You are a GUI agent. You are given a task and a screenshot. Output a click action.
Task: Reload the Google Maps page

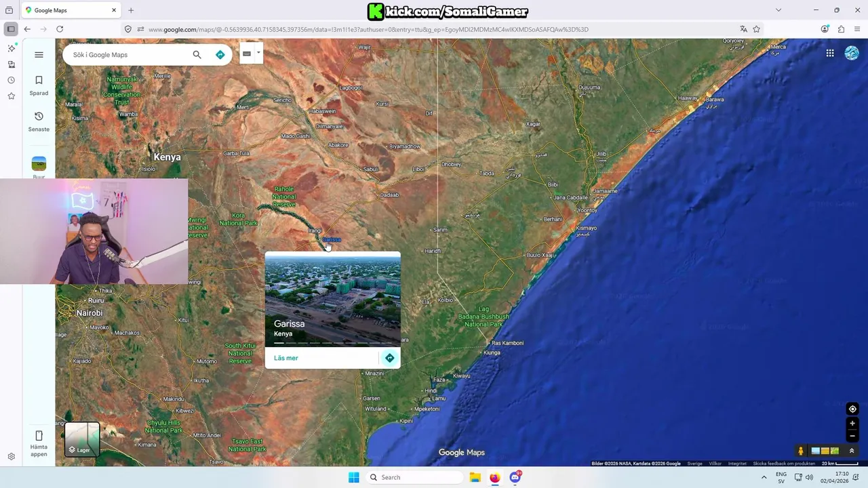click(60, 29)
